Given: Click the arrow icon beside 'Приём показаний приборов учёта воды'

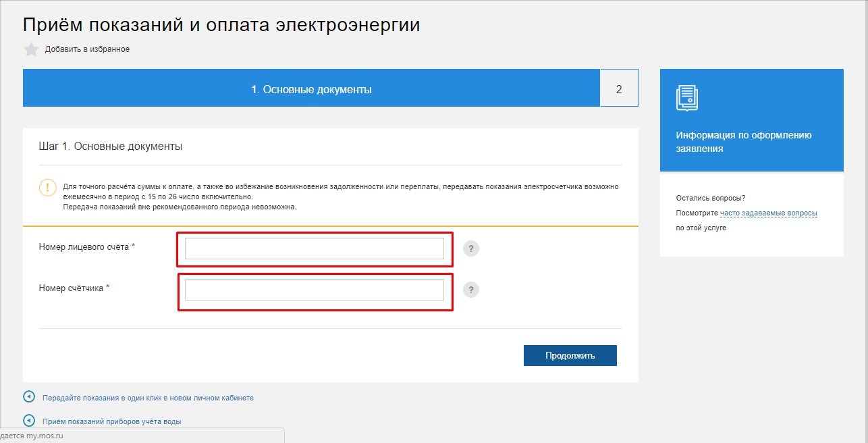Looking at the screenshot, I should coord(29,420).
